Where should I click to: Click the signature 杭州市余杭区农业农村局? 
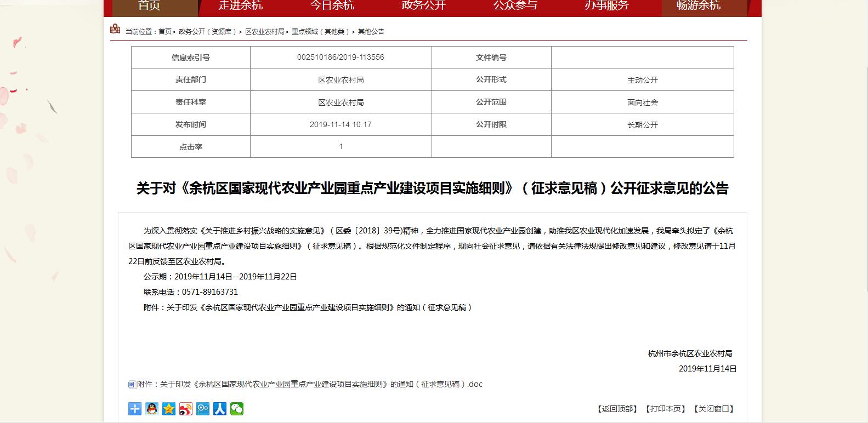click(x=690, y=353)
